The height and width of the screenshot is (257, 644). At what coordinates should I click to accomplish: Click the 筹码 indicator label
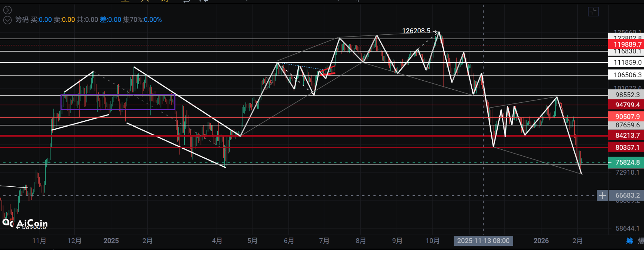[22, 20]
